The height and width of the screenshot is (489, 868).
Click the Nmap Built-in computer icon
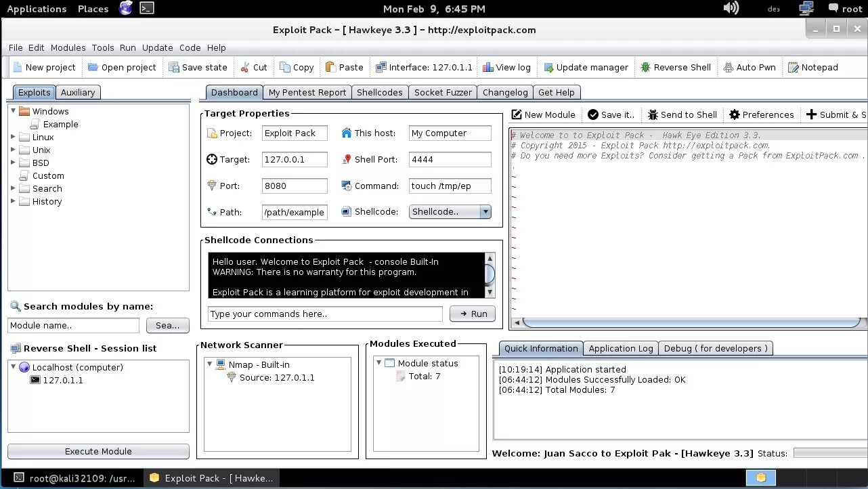(220, 364)
